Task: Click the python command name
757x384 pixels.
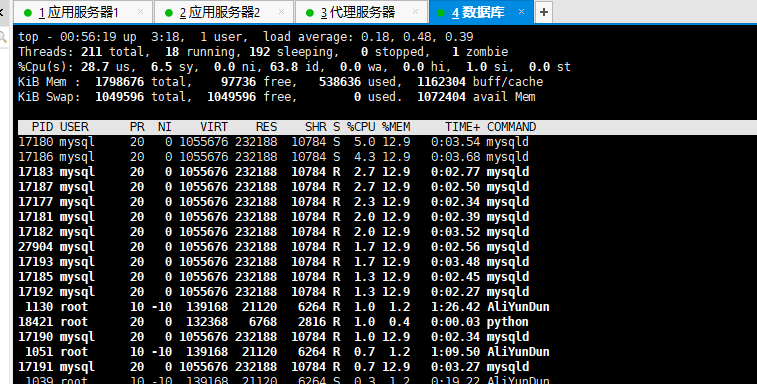Action: pyautogui.click(x=507, y=322)
